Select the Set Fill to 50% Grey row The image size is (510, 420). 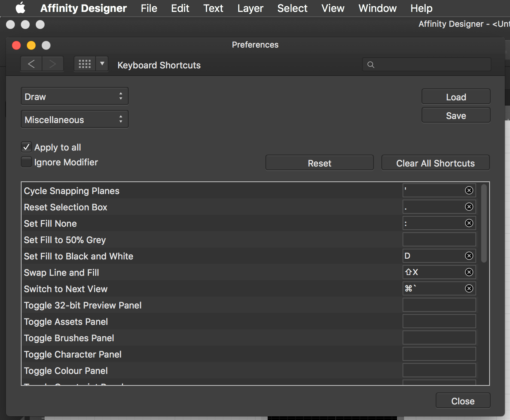[250, 239]
